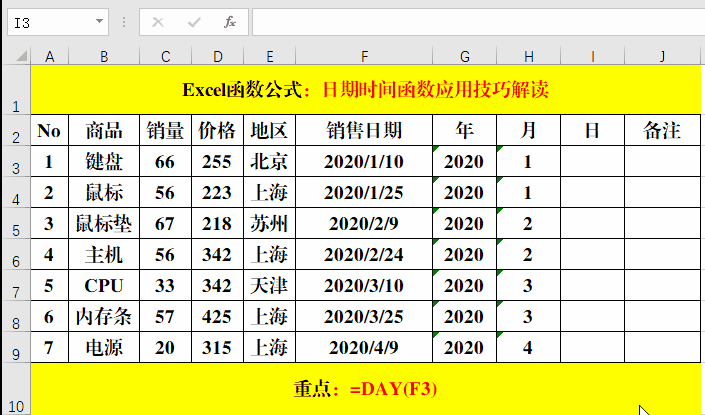Click the sales cell '67'
Screen dimensions: 705x415
(165, 223)
